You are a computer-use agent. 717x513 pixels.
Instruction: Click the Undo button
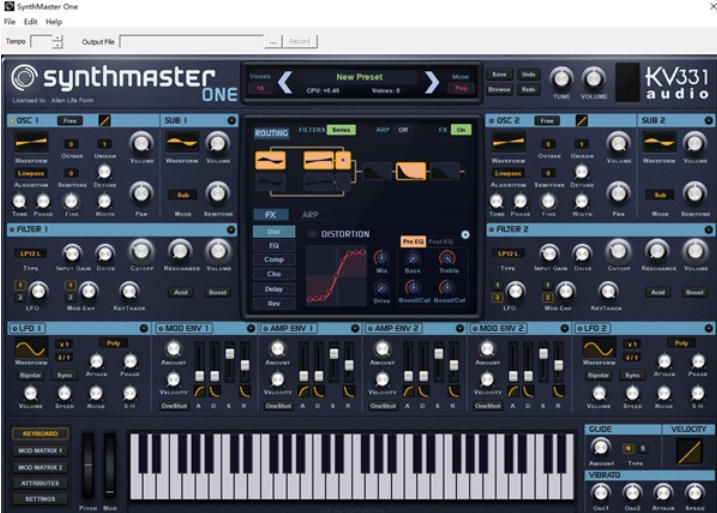[528, 74]
